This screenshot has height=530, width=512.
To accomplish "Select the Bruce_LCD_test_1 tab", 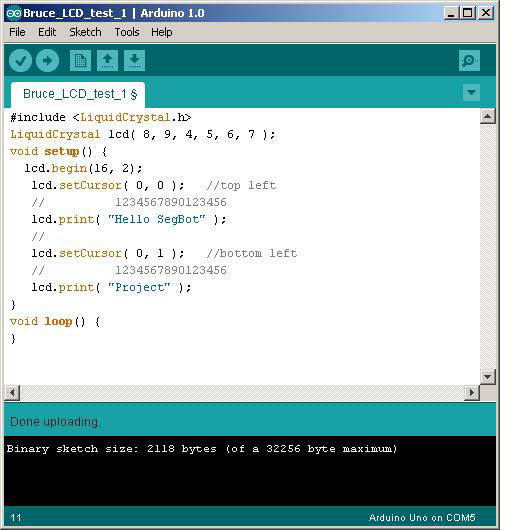I will coord(78,94).
